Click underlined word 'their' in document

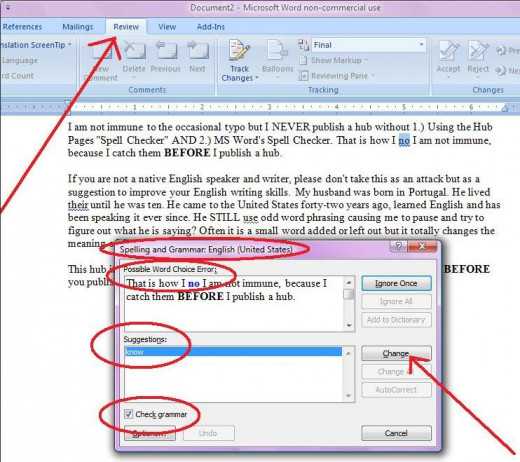click(78, 205)
